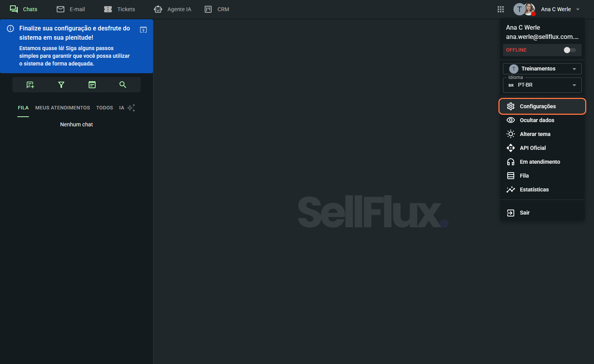Screen dimensions: 594x364
Task: Switch to the FILA tab
Action: [23, 108]
